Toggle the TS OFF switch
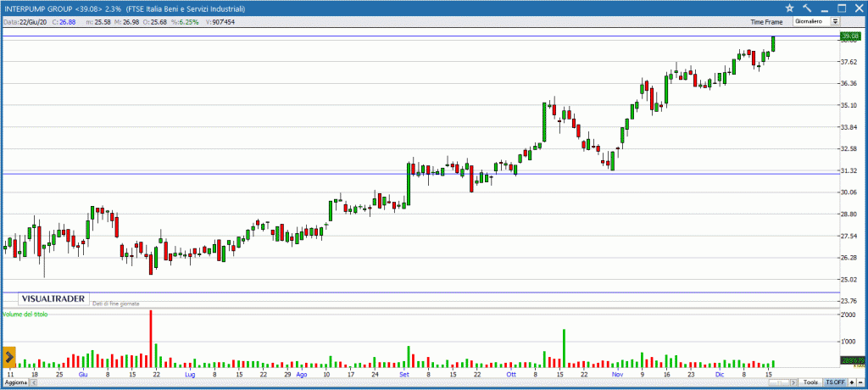This screenshot has height=390, width=868. click(x=835, y=383)
